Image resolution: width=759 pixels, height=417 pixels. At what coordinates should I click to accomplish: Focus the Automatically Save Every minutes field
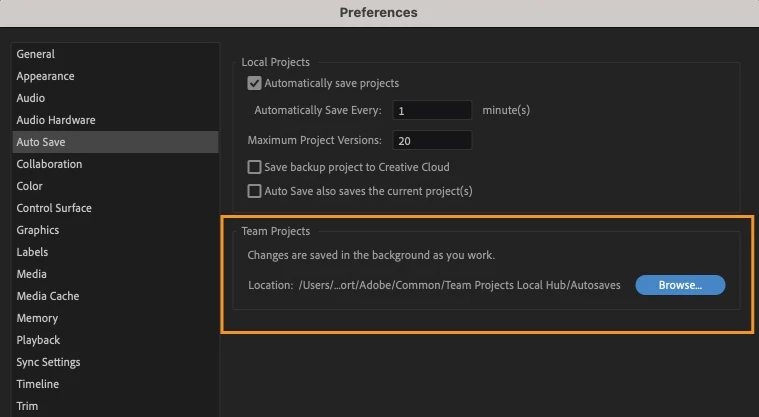[432, 110]
